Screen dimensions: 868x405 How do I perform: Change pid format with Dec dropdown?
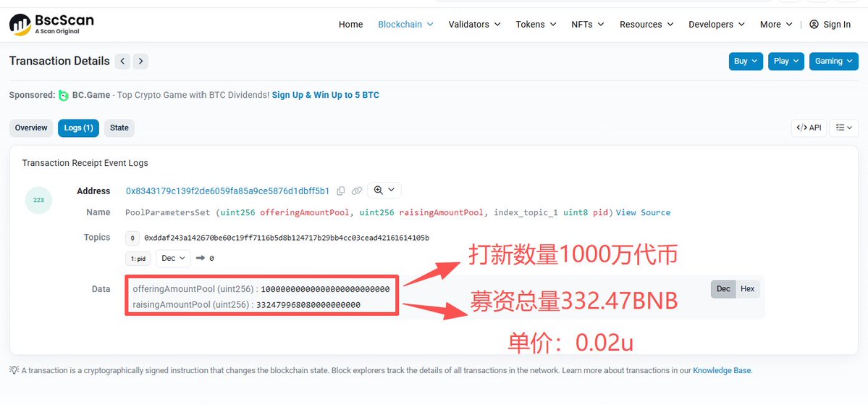pos(173,258)
